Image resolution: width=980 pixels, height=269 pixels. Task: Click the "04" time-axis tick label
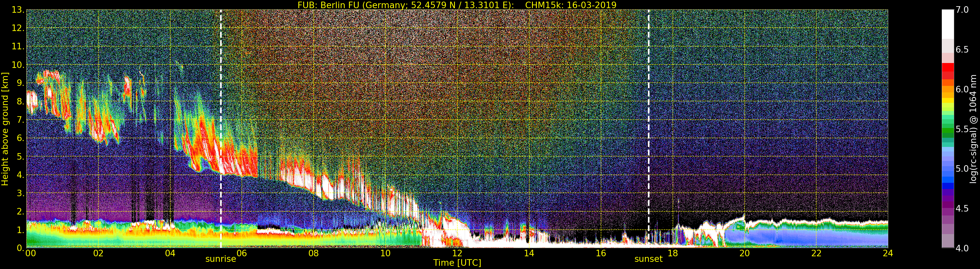[170, 253]
